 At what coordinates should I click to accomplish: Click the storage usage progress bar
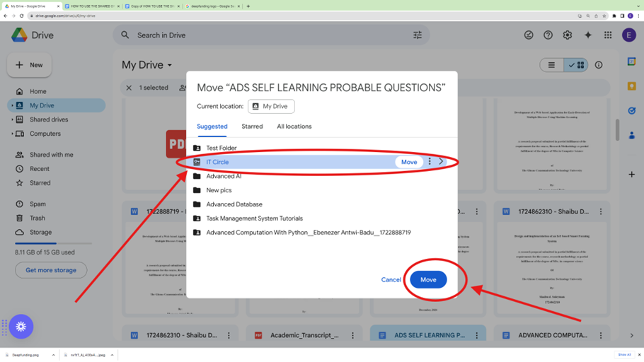[53, 243]
